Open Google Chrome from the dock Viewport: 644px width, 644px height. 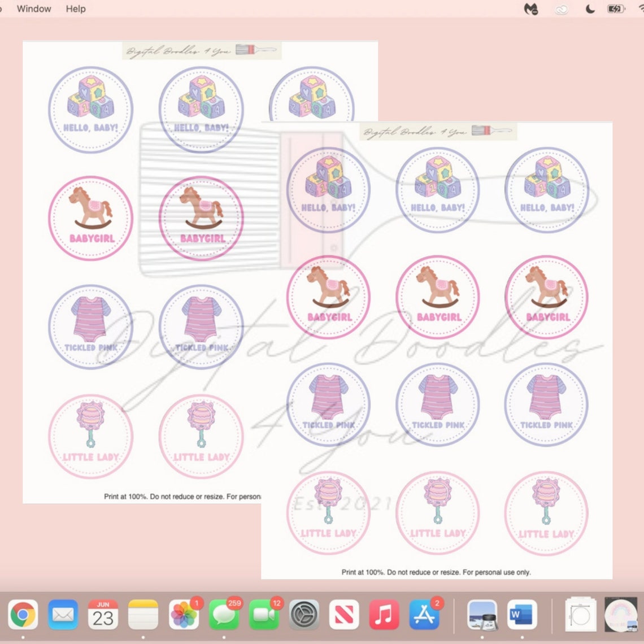click(x=23, y=615)
